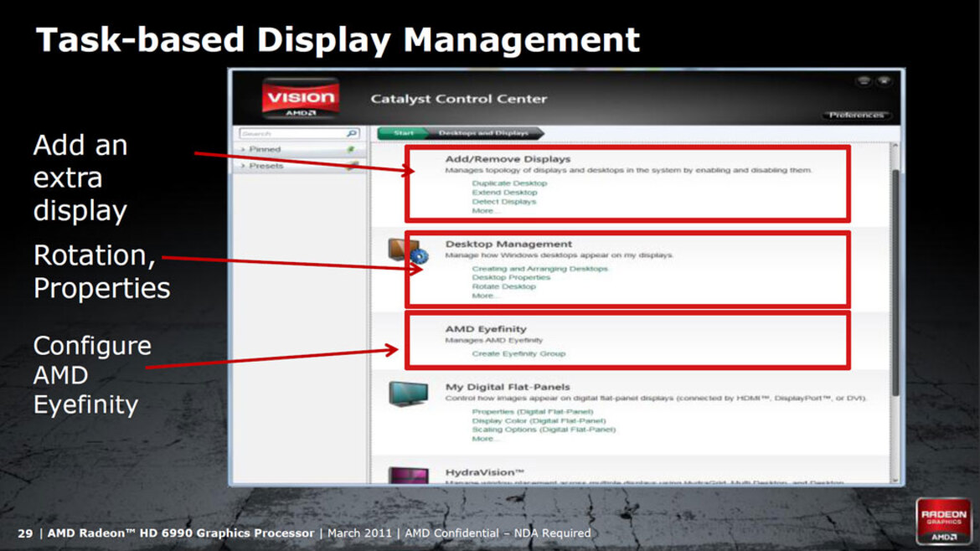Viewport: 980px width, 551px height.
Task: Open Extend Desktop link
Action: pos(504,193)
